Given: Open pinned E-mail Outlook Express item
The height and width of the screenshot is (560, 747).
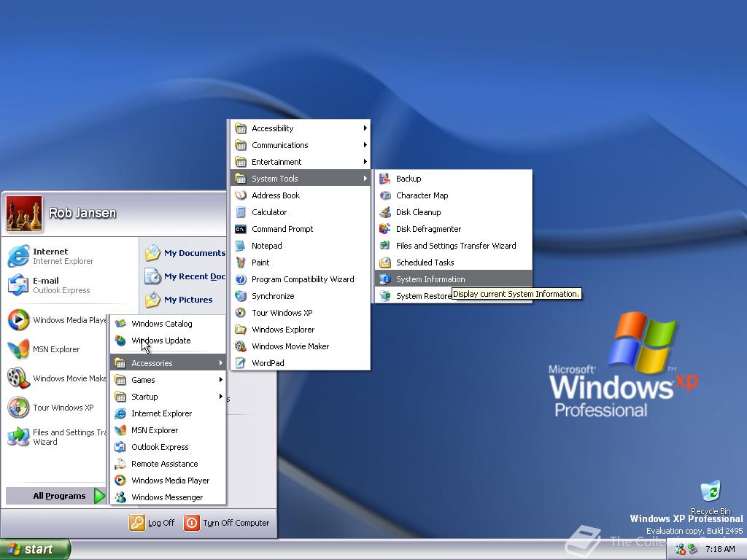Looking at the screenshot, I should pos(69,285).
